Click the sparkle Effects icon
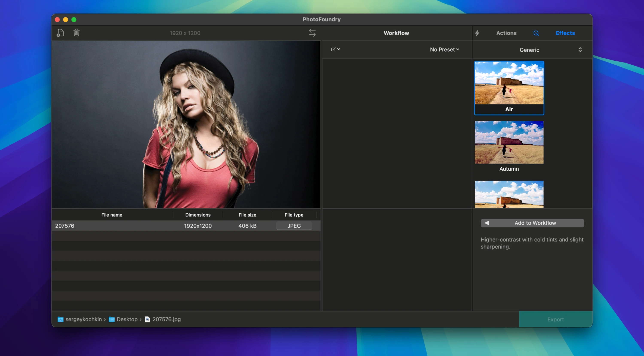The width and height of the screenshot is (644, 356). click(536, 33)
